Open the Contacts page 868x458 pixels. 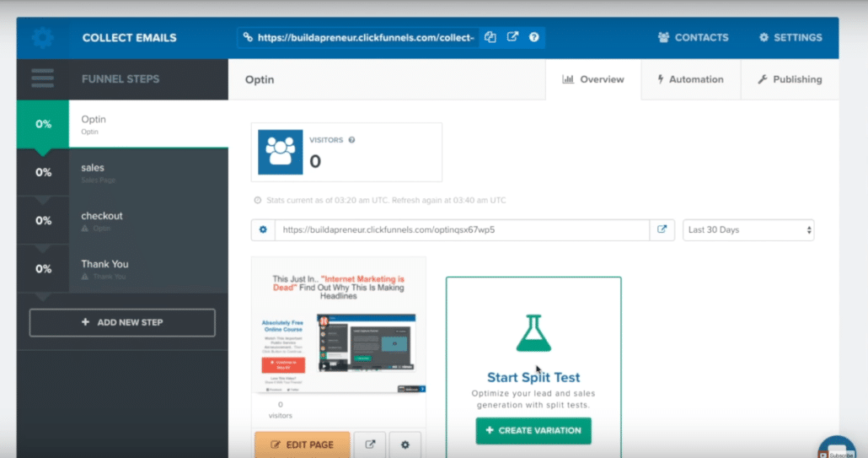tap(693, 38)
